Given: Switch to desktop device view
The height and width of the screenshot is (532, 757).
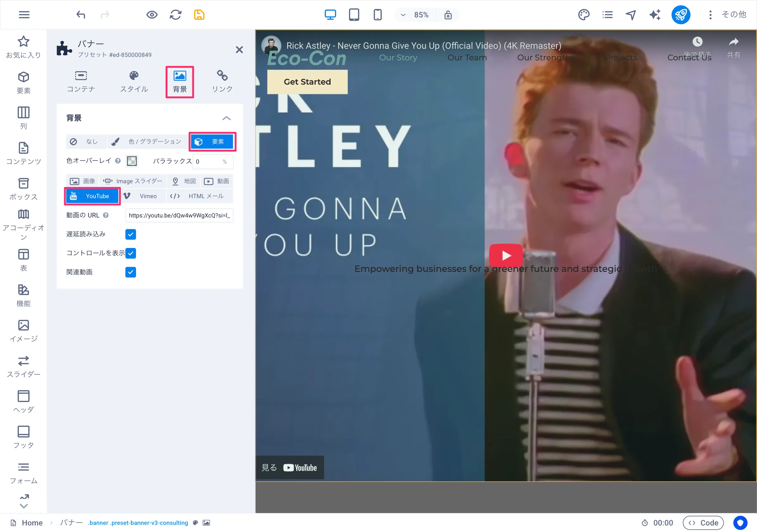Looking at the screenshot, I should pos(330,15).
